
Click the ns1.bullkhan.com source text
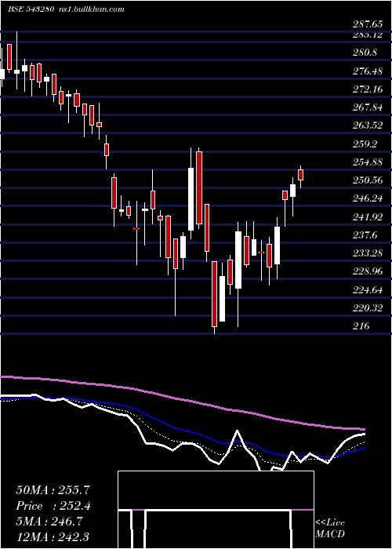tap(91, 9)
